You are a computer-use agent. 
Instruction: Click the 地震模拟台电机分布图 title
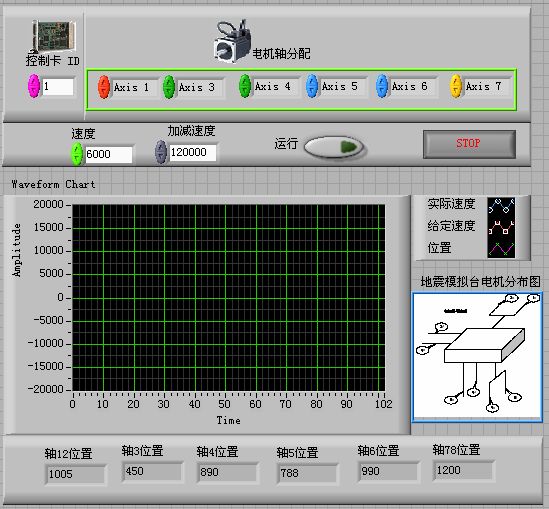click(480, 281)
